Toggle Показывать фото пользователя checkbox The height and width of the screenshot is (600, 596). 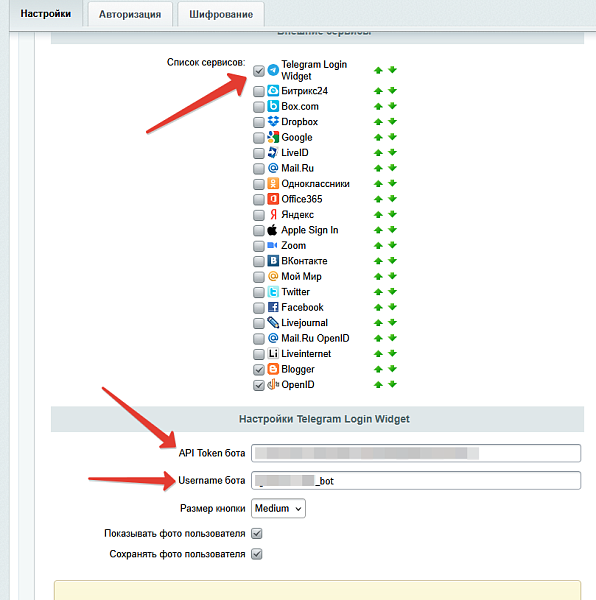[x=257, y=533]
